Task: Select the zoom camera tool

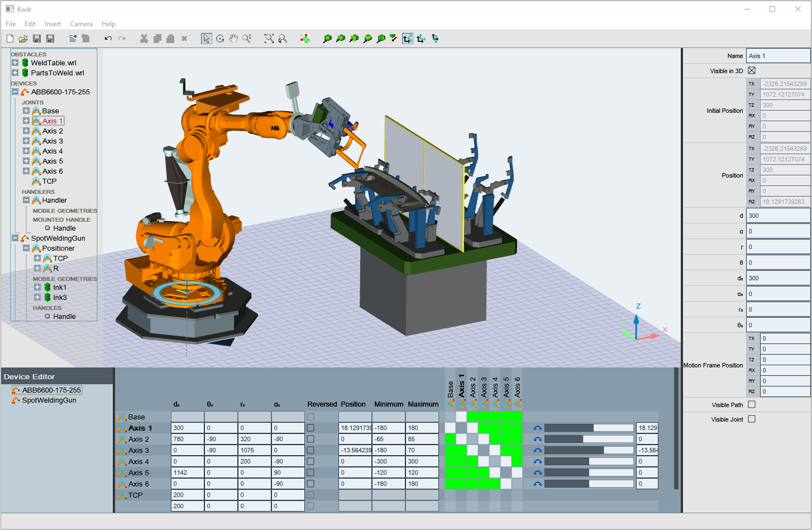Action: tap(247, 38)
